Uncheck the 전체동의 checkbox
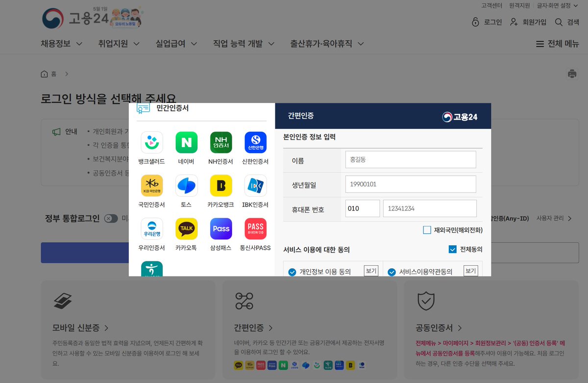 pyautogui.click(x=453, y=249)
